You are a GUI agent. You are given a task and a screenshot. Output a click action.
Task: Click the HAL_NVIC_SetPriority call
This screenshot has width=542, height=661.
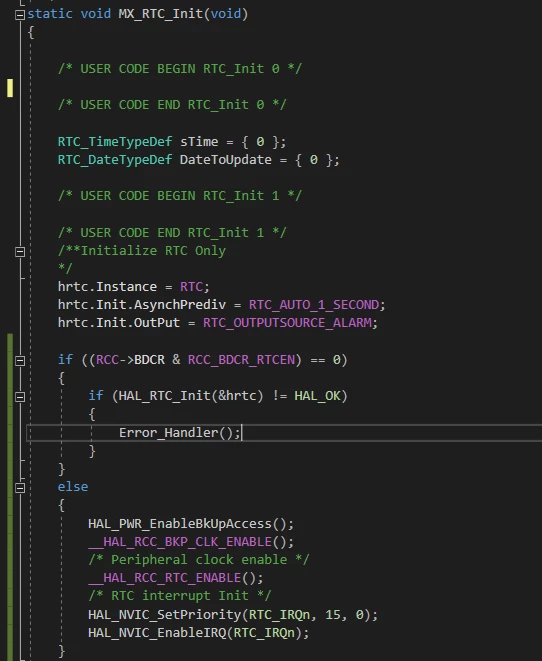coord(233,615)
